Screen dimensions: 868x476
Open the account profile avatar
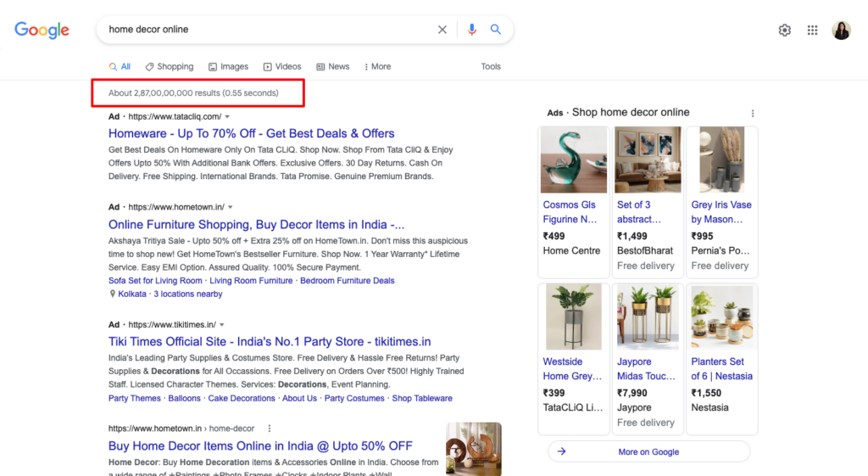click(x=841, y=31)
